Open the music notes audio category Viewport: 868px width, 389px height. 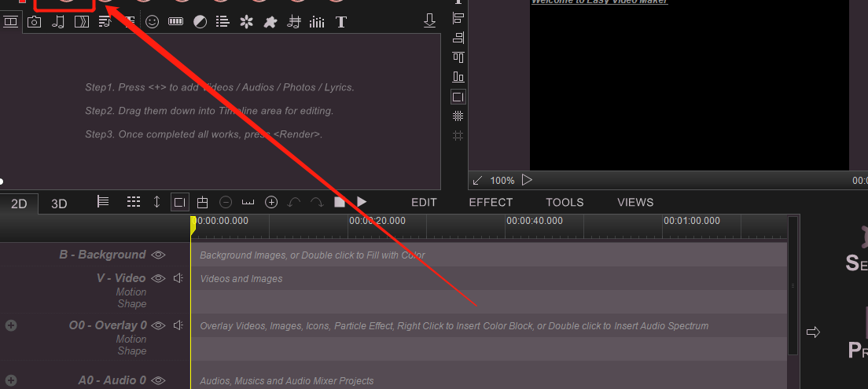click(x=57, y=22)
